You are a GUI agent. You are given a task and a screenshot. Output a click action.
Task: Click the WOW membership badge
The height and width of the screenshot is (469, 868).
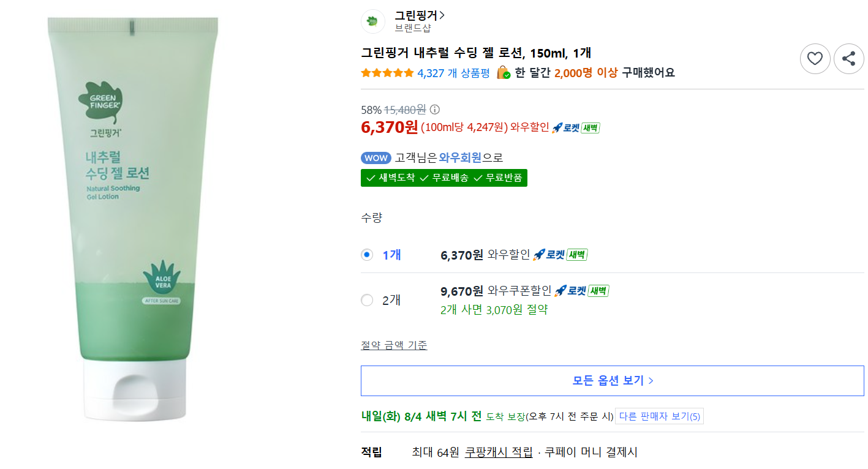pyautogui.click(x=376, y=158)
